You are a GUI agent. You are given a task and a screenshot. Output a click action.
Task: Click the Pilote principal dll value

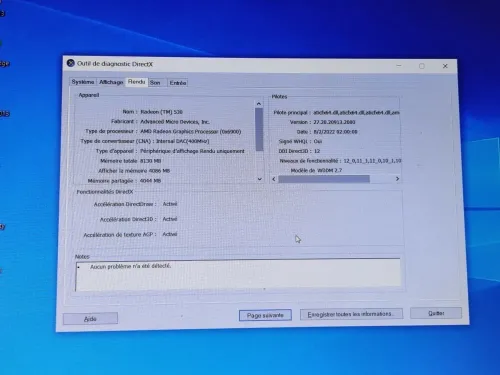pyautogui.click(x=356, y=113)
